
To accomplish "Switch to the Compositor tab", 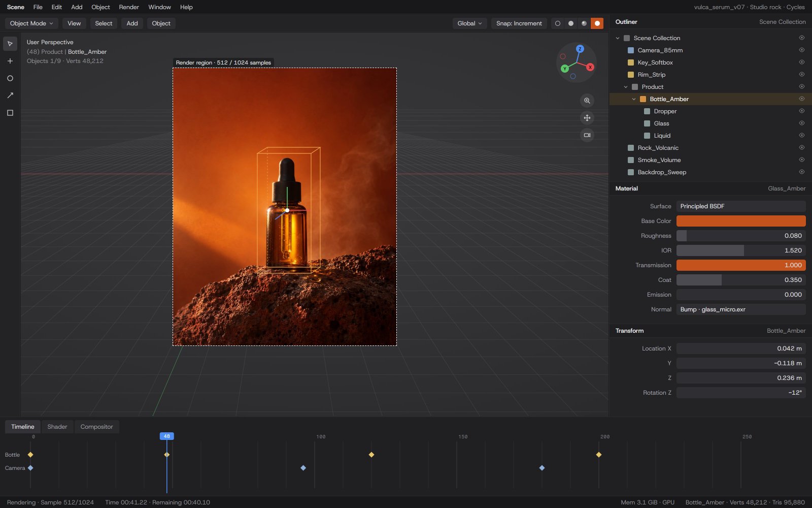I will pos(96,427).
